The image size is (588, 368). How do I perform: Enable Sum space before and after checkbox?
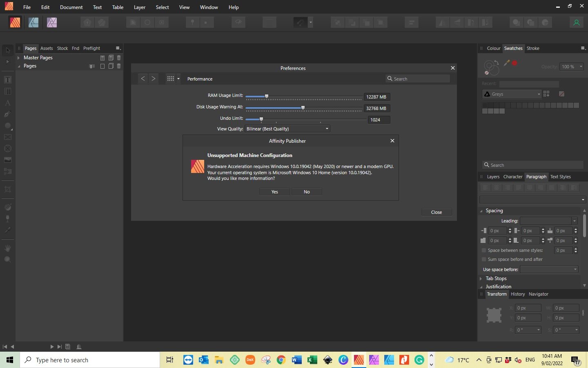484,259
